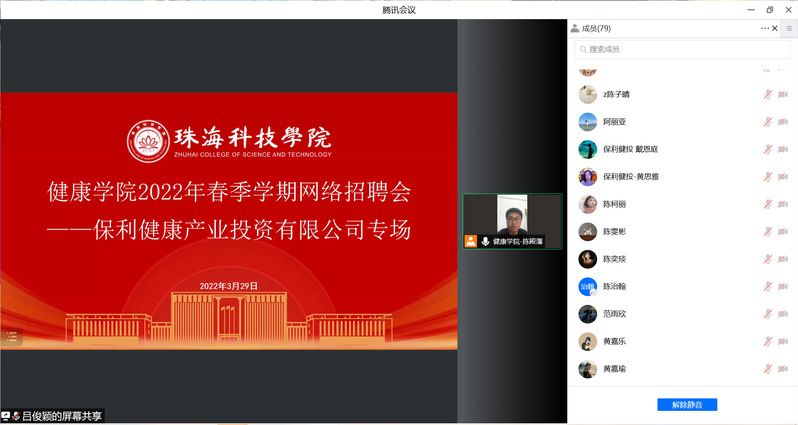Click the camera-off icon for z陈子晴
798x425 pixels.
783,94
